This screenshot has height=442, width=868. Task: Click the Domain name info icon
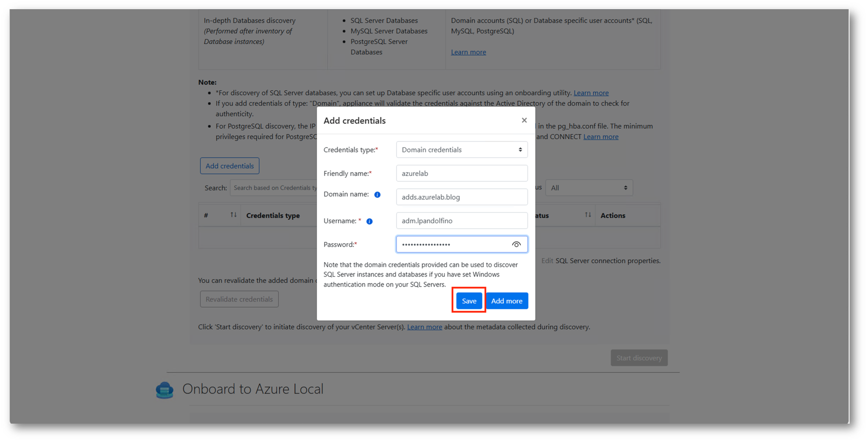point(377,195)
